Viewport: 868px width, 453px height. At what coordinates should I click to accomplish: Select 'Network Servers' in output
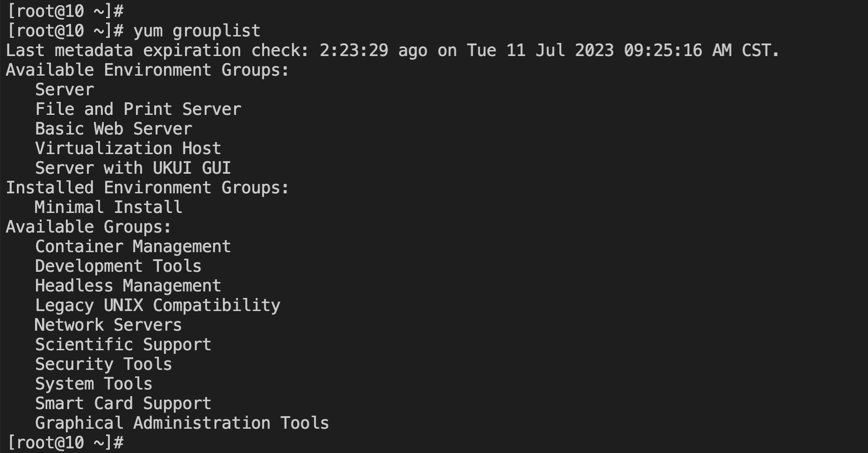(x=108, y=325)
